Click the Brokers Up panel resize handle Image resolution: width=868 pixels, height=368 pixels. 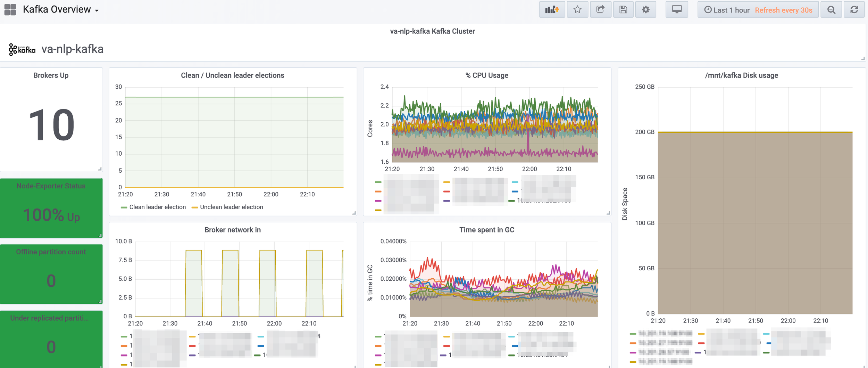click(x=100, y=169)
